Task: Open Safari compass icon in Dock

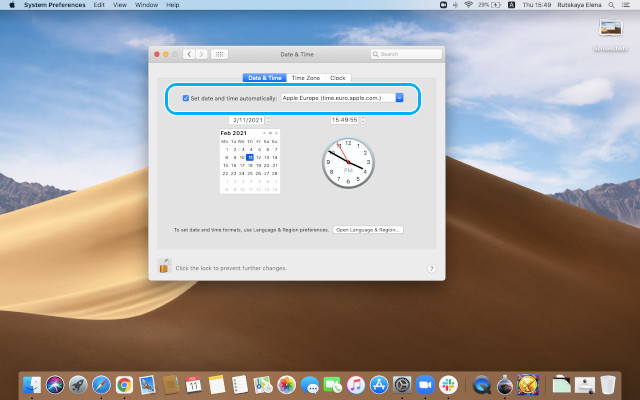Action: (x=101, y=385)
